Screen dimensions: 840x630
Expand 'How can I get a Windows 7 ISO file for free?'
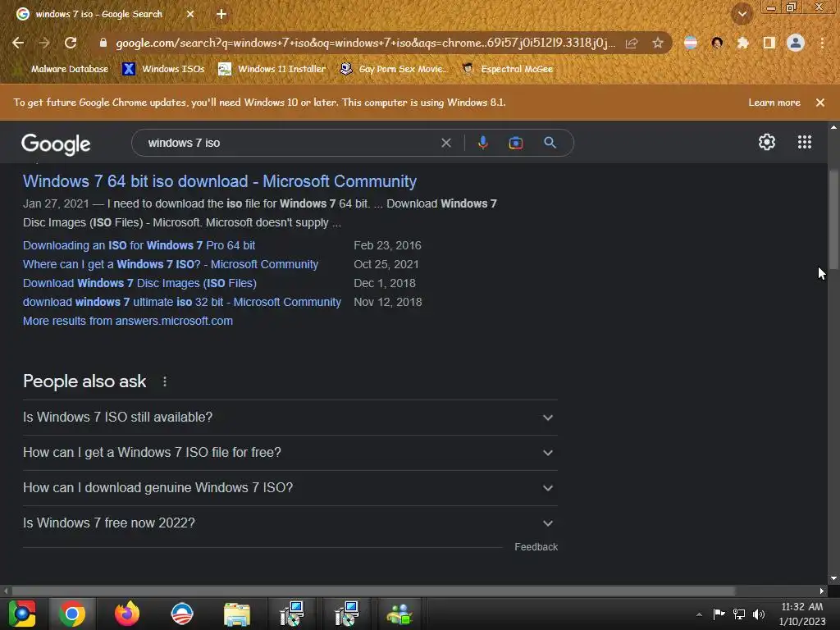(x=290, y=453)
